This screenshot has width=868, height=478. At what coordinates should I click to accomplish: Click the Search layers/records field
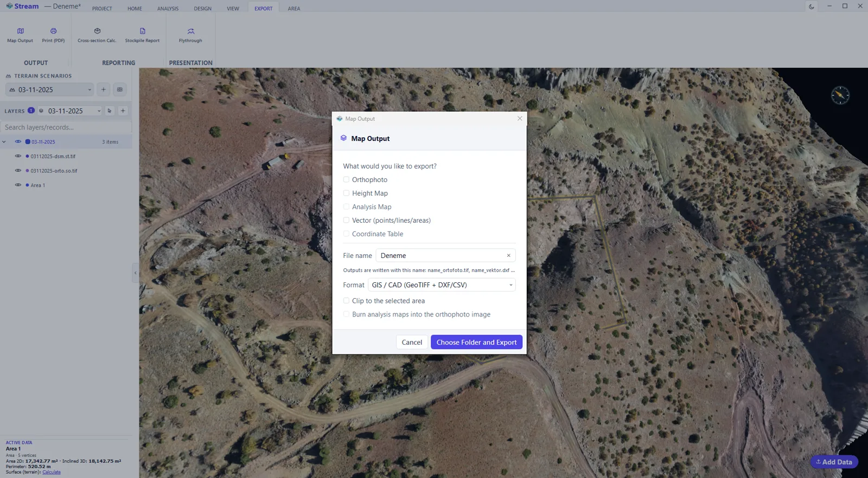[x=66, y=127]
